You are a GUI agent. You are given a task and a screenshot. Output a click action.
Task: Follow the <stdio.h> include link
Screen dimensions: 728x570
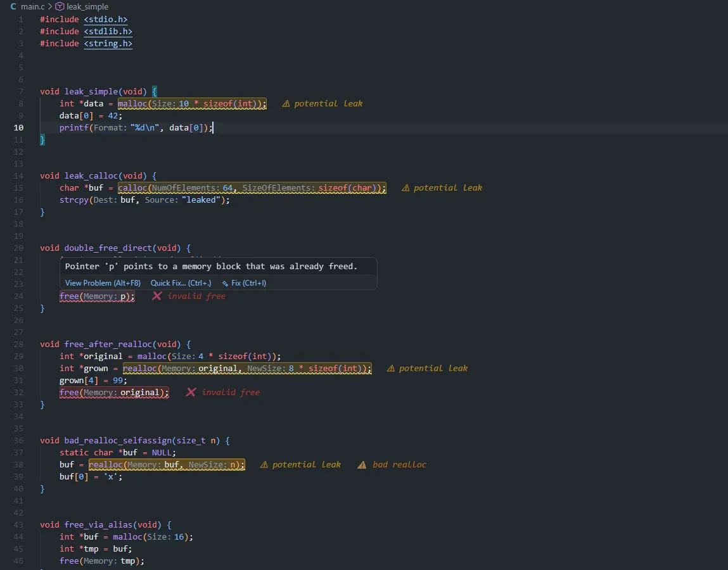click(105, 20)
